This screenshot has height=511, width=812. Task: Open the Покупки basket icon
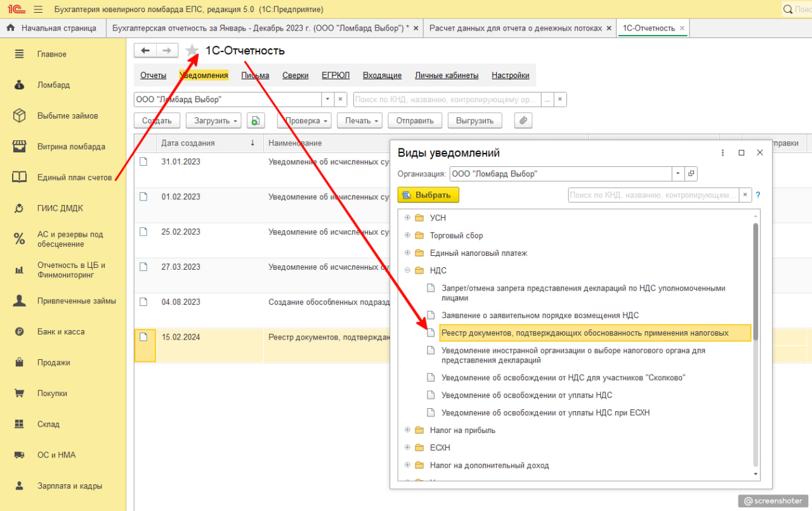[19, 393]
